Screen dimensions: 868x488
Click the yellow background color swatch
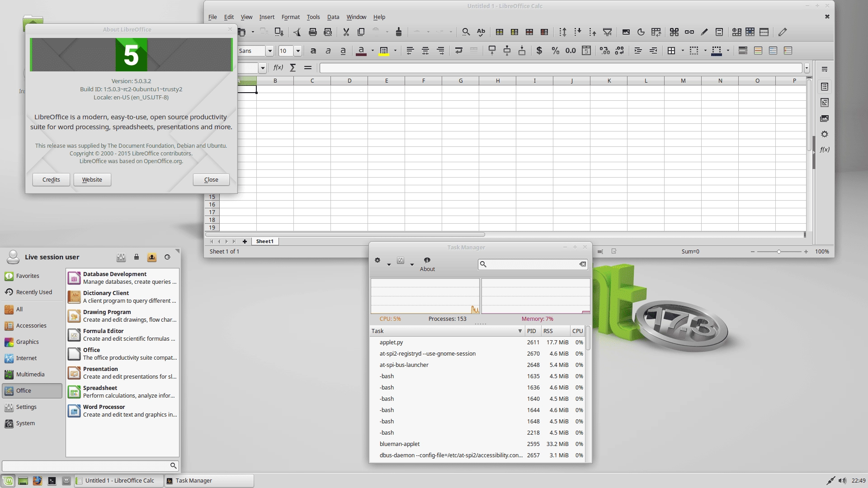pos(384,51)
